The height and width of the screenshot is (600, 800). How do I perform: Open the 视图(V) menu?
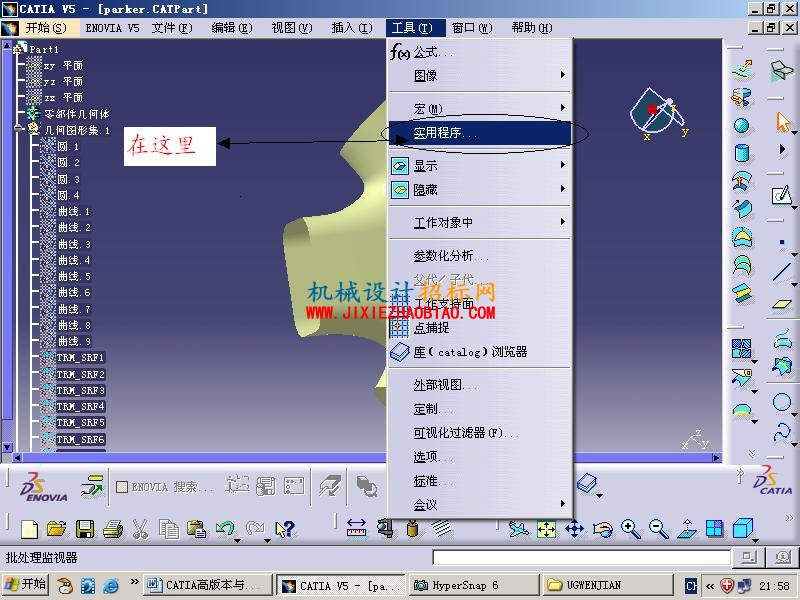coord(292,28)
